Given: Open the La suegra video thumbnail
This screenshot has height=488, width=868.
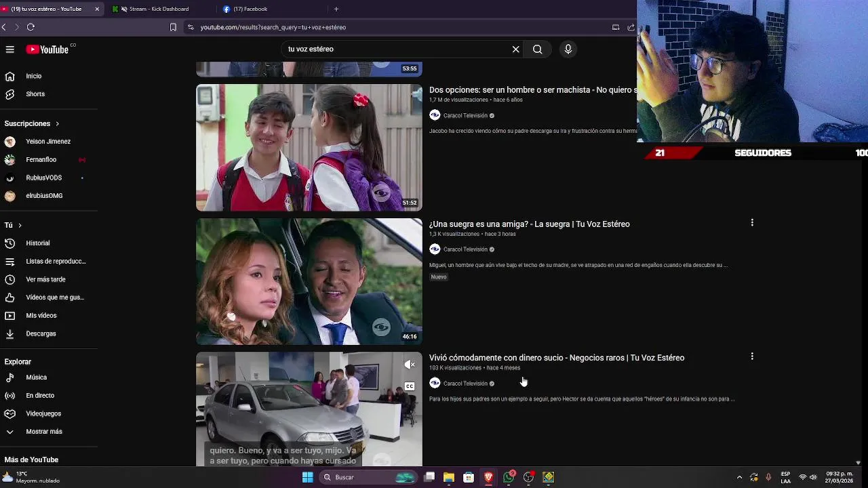Looking at the screenshot, I should click(x=309, y=281).
